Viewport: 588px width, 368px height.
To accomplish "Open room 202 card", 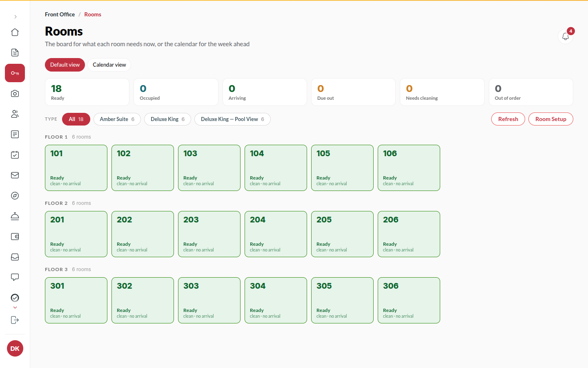I will click(x=143, y=234).
